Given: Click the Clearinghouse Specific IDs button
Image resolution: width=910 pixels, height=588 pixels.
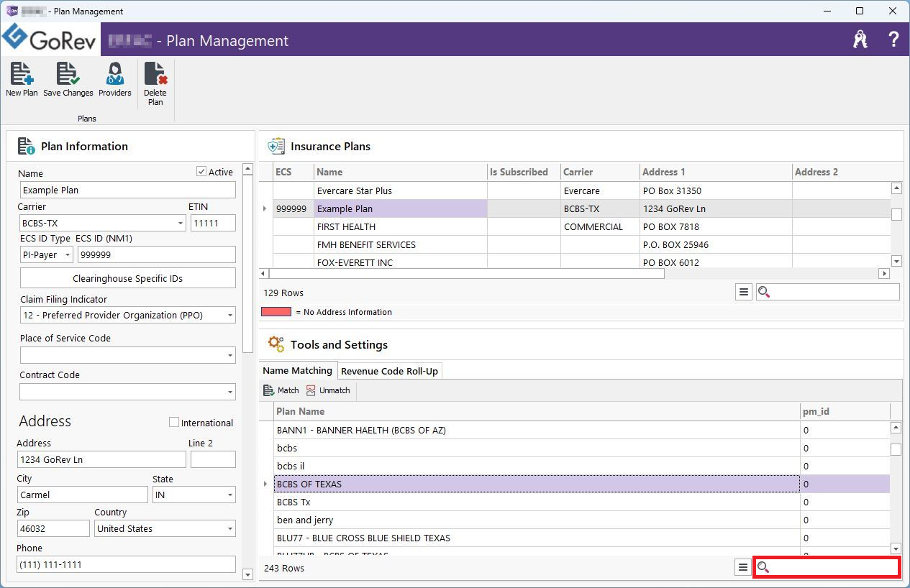Looking at the screenshot, I should click(128, 278).
